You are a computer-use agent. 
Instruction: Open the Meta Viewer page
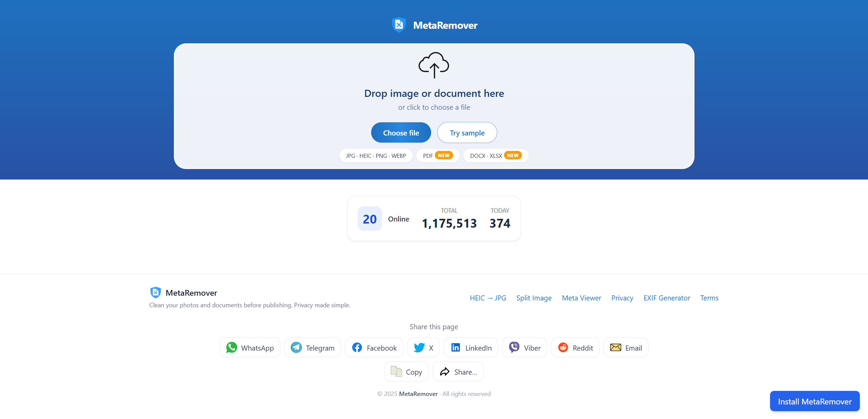click(581, 298)
